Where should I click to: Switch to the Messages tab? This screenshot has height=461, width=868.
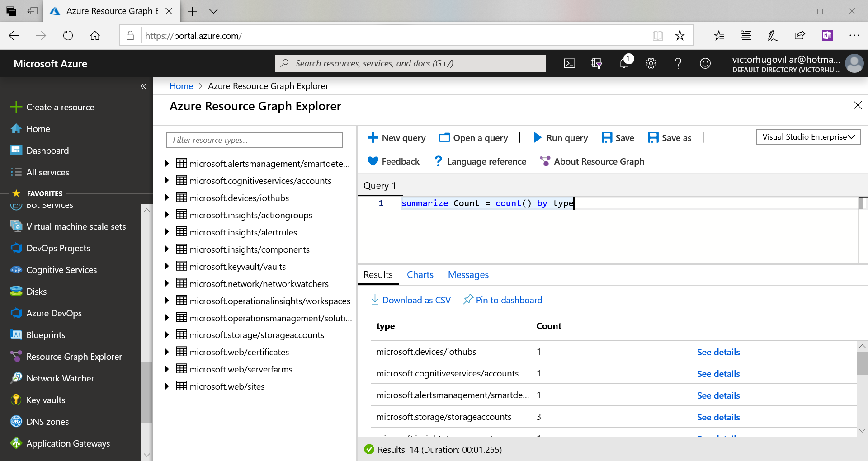click(468, 274)
